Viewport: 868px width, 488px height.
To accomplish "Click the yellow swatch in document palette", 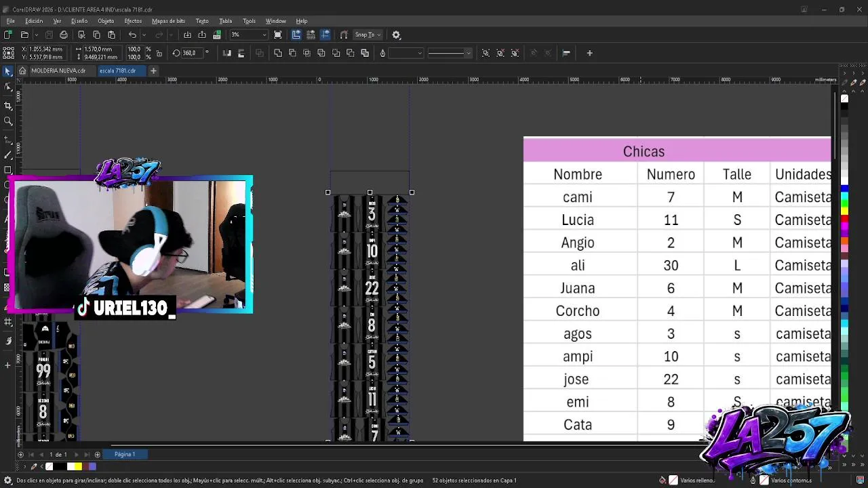I will click(78, 466).
